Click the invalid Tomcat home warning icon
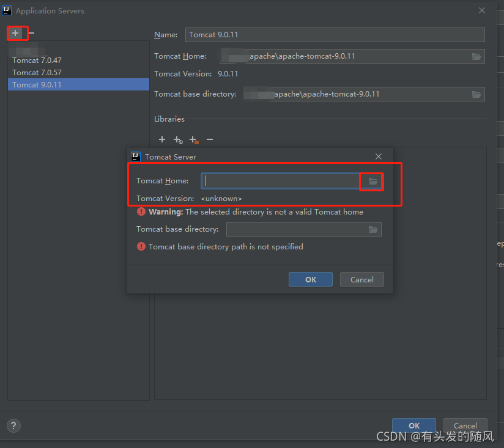The width and height of the screenshot is (504, 448). coord(141,211)
